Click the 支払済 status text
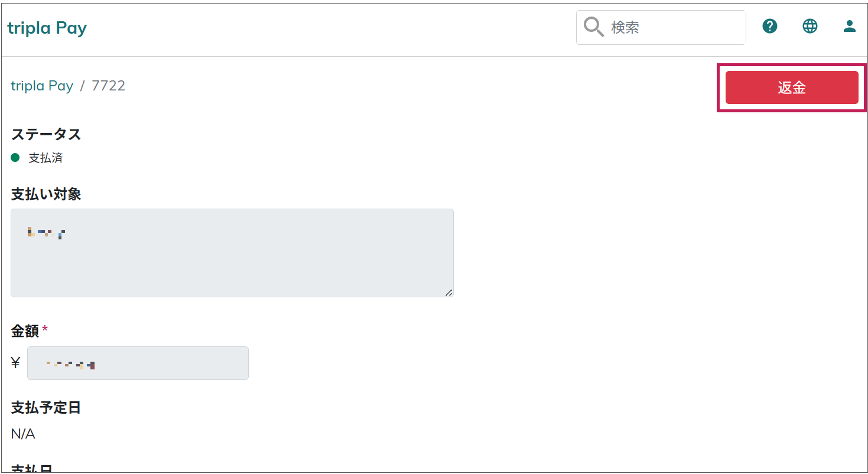Screen dimensions: 868x474 (45, 158)
